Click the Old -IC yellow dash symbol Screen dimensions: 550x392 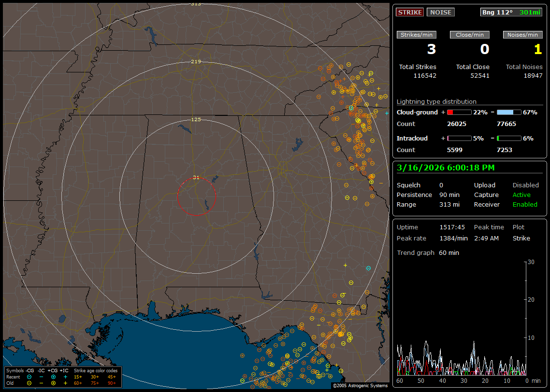pyautogui.click(x=41, y=383)
